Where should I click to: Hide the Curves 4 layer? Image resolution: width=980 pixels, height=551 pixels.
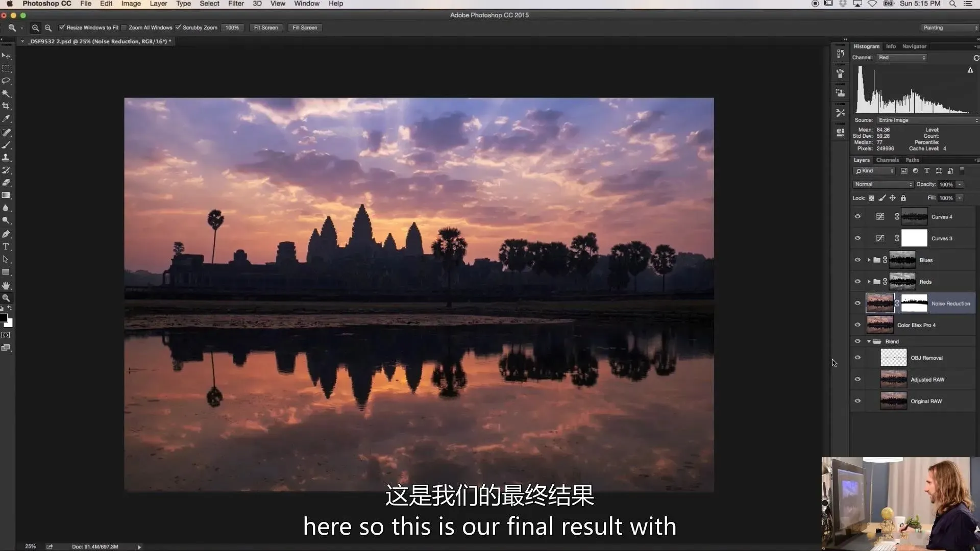tap(857, 217)
